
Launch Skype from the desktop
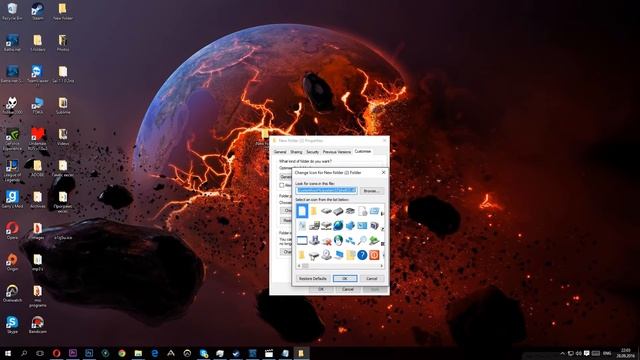pos(12,324)
